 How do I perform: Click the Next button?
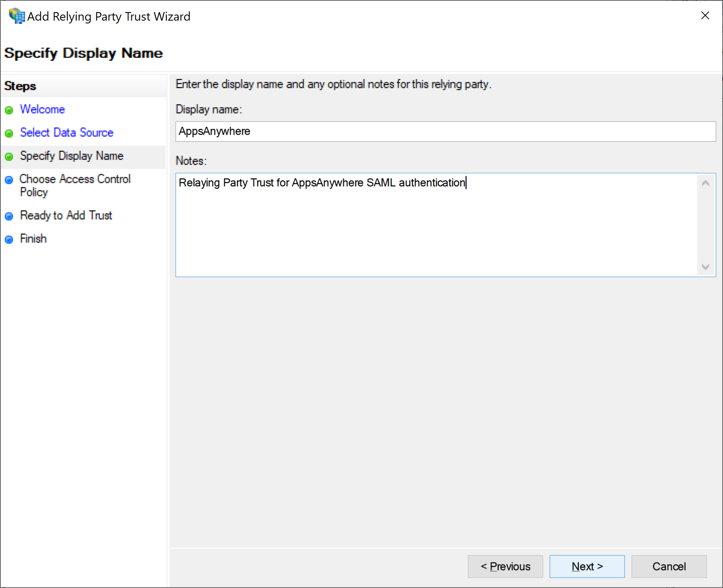(587, 567)
